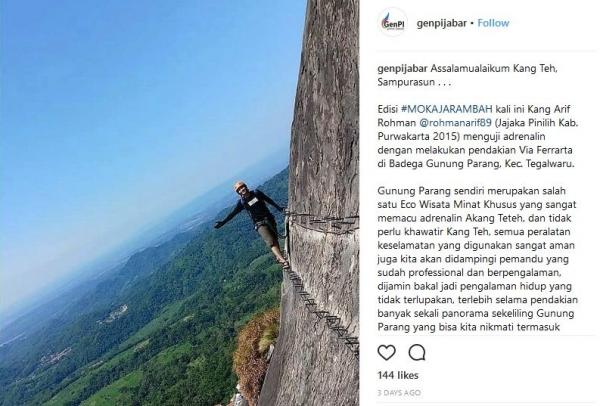Open comments via the speech bubble icon
The width and height of the screenshot is (600, 406).
point(417,352)
